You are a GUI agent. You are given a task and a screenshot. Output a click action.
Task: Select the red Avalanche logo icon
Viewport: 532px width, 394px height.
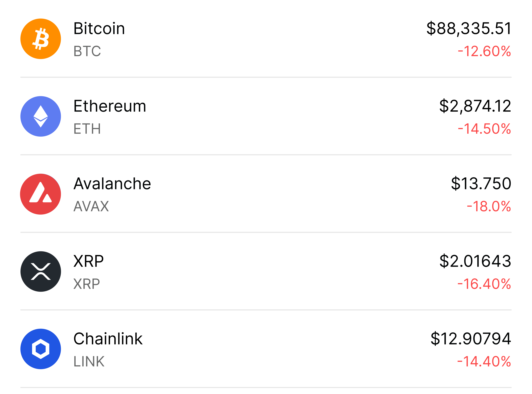pos(41,194)
